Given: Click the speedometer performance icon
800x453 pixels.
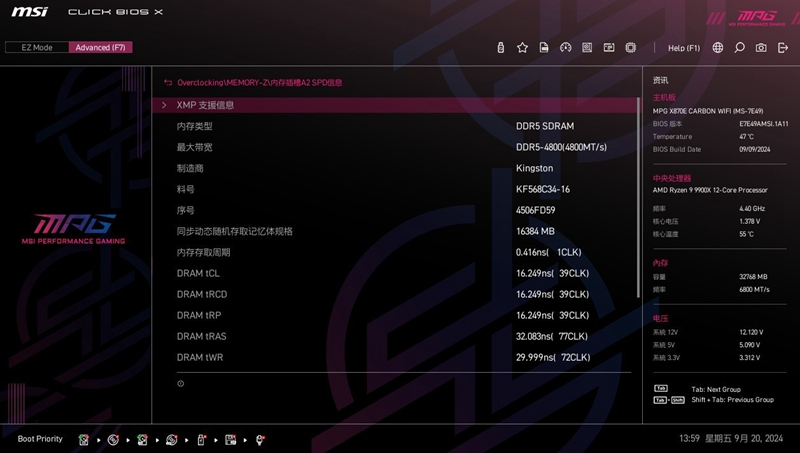Looking at the screenshot, I should pyautogui.click(x=565, y=48).
